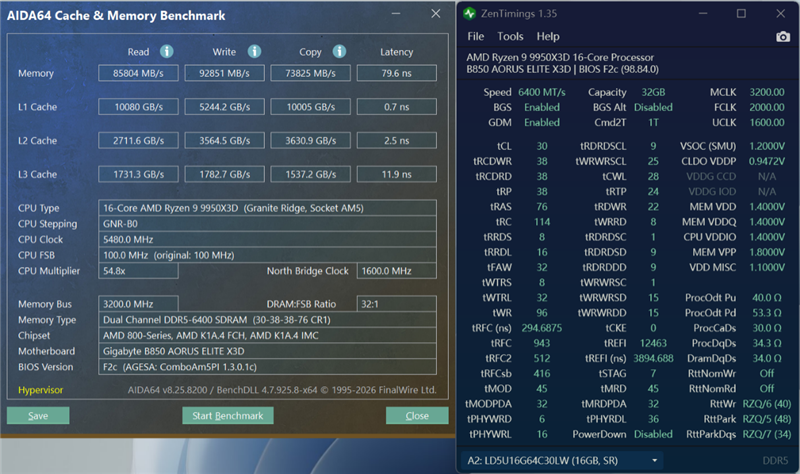Open the A2 memory module dropdown

(x=562, y=461)
